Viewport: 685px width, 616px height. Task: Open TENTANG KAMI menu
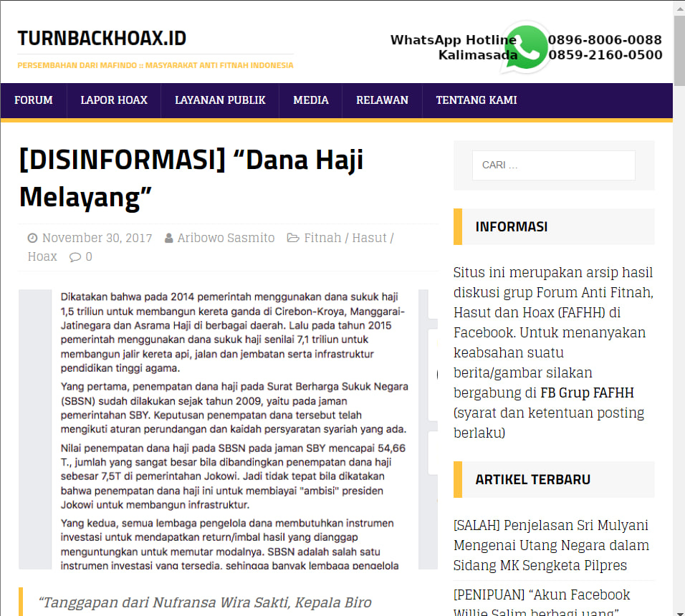pyautogui.click(x=476, y=100)
